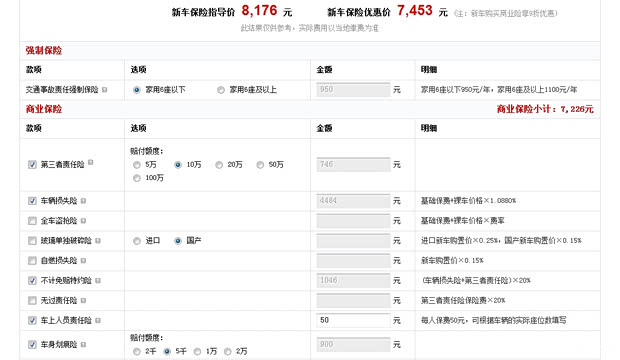Click the 900 scratch insurance amount field
The width and height of the screenshot is (620, 360).
[x=353, y=344]
